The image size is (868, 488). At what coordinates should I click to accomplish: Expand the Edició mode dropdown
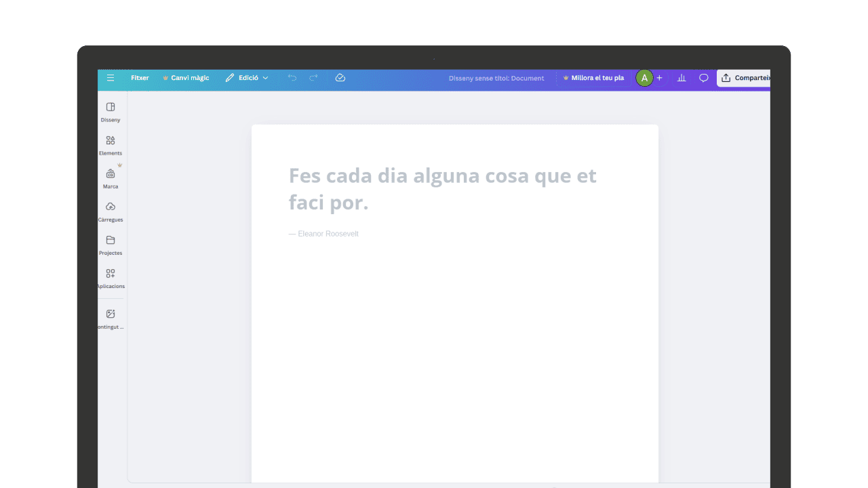247,78
